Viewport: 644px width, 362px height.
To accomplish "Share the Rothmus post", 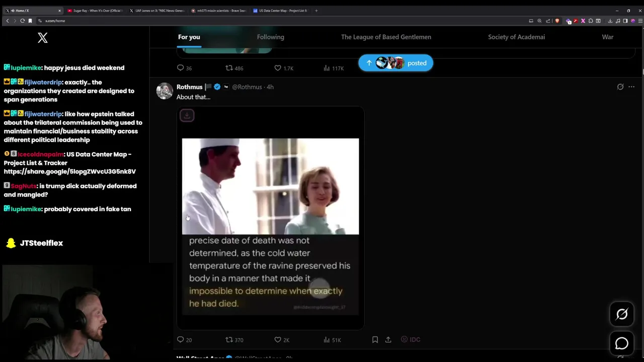I will pos(388,340).
